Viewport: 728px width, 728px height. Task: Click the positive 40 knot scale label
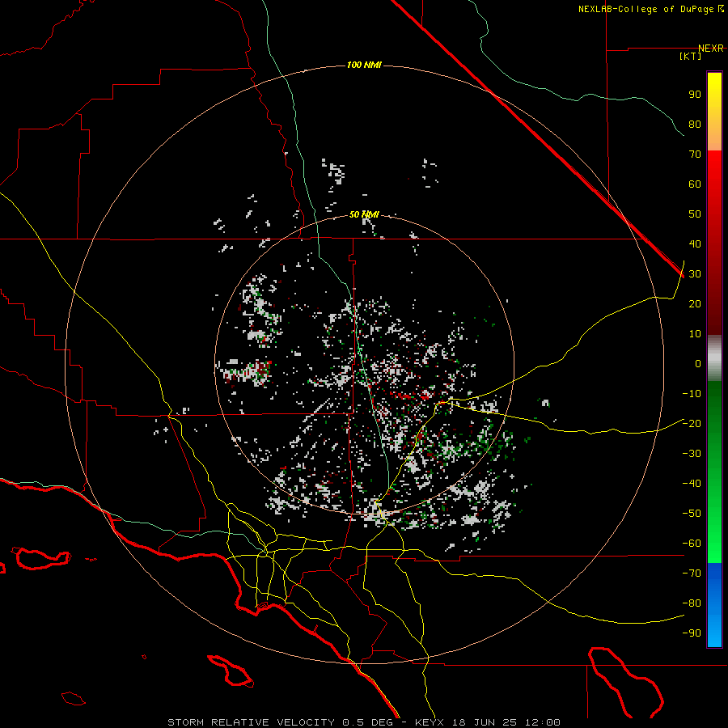pos(695,244)
